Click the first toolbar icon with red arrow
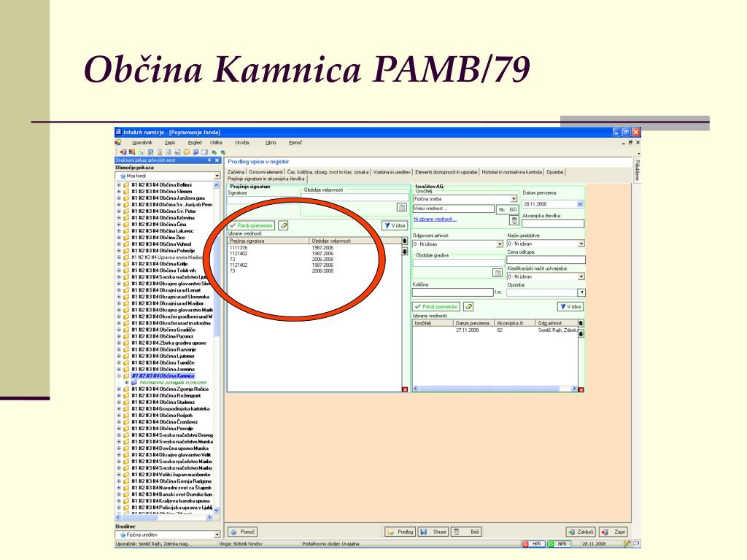The width and height of the screenshot is (747, 560). pos(123,152)
